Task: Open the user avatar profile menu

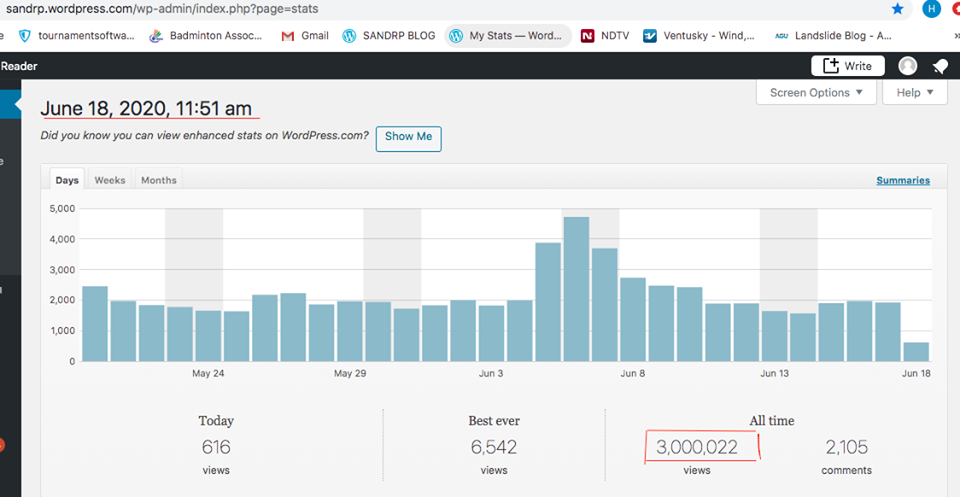Action: pyautogui.click(x=908, y=66)
